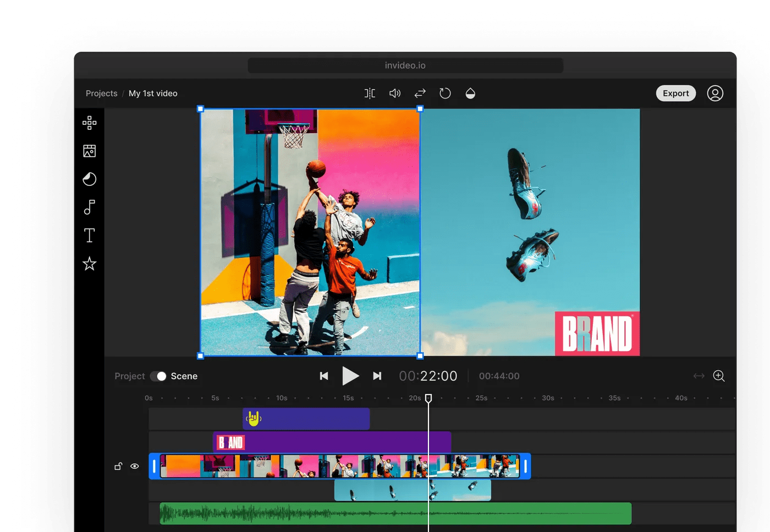Click right trim handle of basketball clip

point(526,467)
